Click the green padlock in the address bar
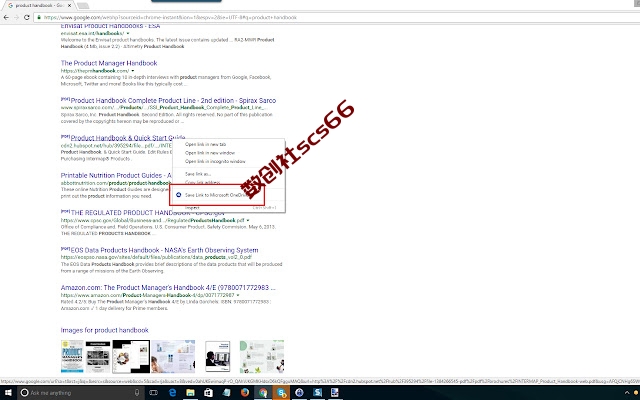This screenshot has width=640, height=400. (x=39, y=17)
